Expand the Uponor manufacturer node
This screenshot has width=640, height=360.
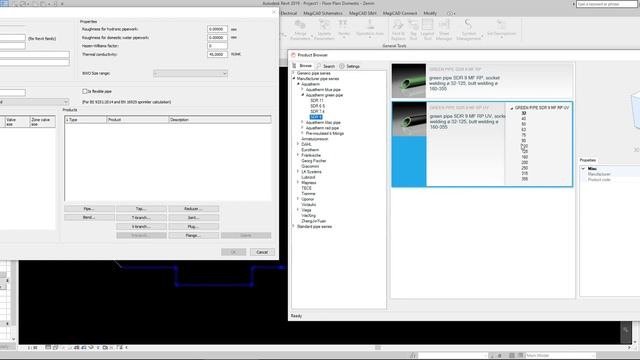(x=298, y=199)
